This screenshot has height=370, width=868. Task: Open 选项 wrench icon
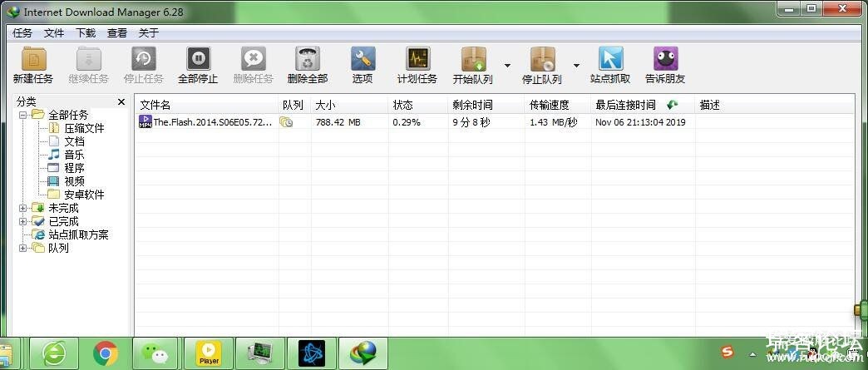pos(362,59)
